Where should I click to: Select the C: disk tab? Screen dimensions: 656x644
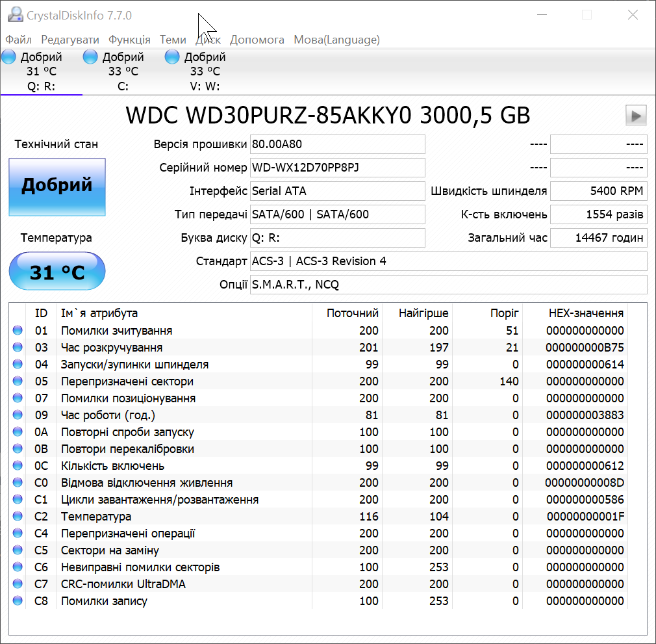(x=123, y=71)
